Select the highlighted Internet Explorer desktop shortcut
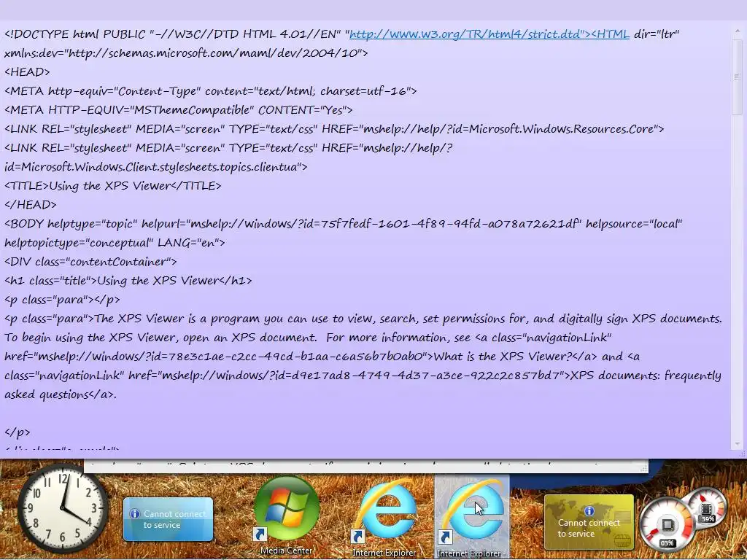 [x=472, y=517]
